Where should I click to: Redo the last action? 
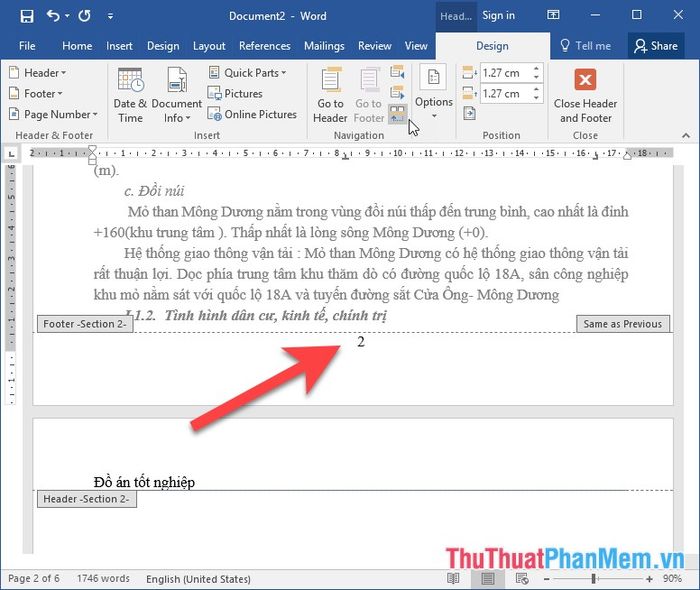pyautogui.click(x=84, y=17)
